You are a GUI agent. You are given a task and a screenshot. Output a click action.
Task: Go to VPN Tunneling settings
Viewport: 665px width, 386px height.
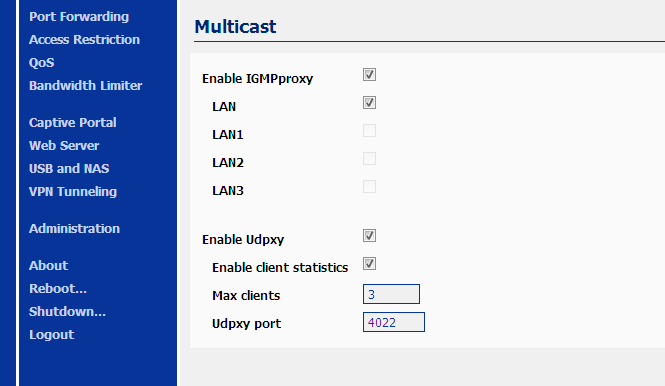(x=73, y=192)
